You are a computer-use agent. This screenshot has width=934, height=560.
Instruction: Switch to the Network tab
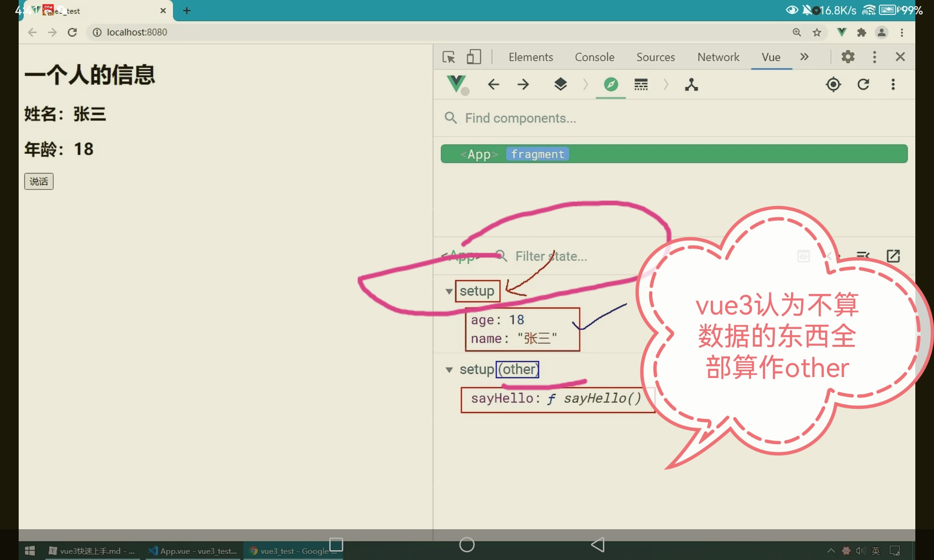[x=718, y=57]
